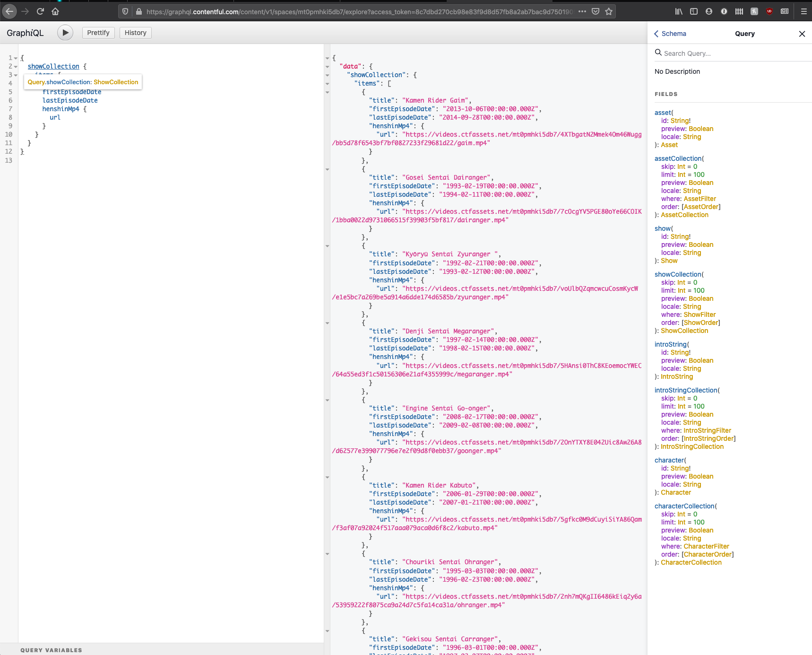Image resolution: width=812 pixels, height=655 pixels.
Task: Open the Library icon in toolbar
Action: 679,11
